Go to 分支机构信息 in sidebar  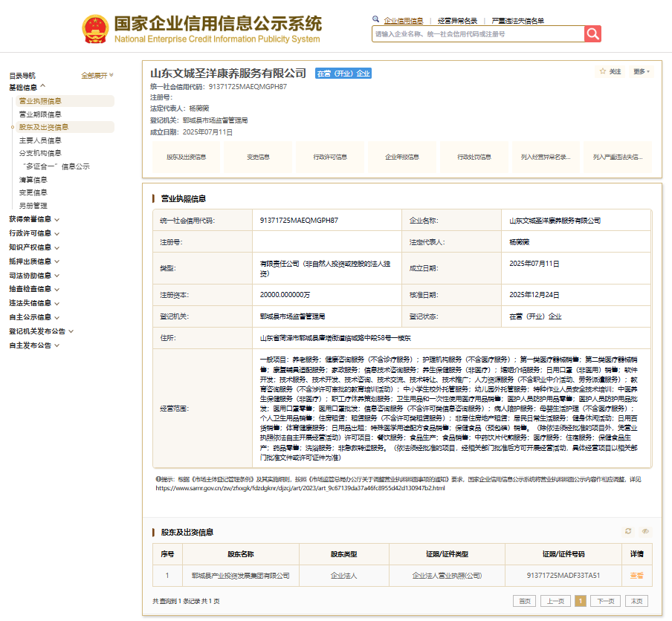pyautogui.click(x=40, y=153)
